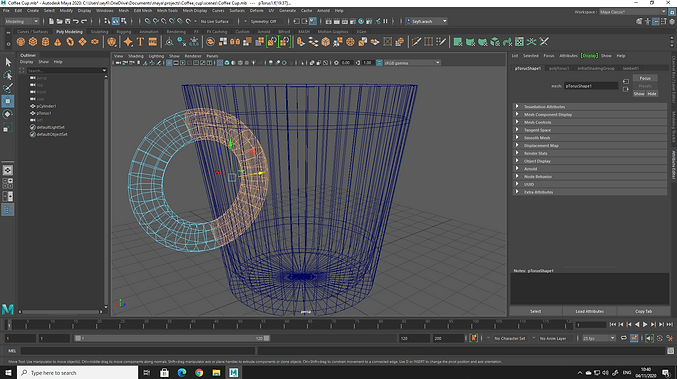Screen dimensions: 677x379
Task: Switch to the Rendering shelf tab
Action: pyautogui.click(x=176, y=32)
